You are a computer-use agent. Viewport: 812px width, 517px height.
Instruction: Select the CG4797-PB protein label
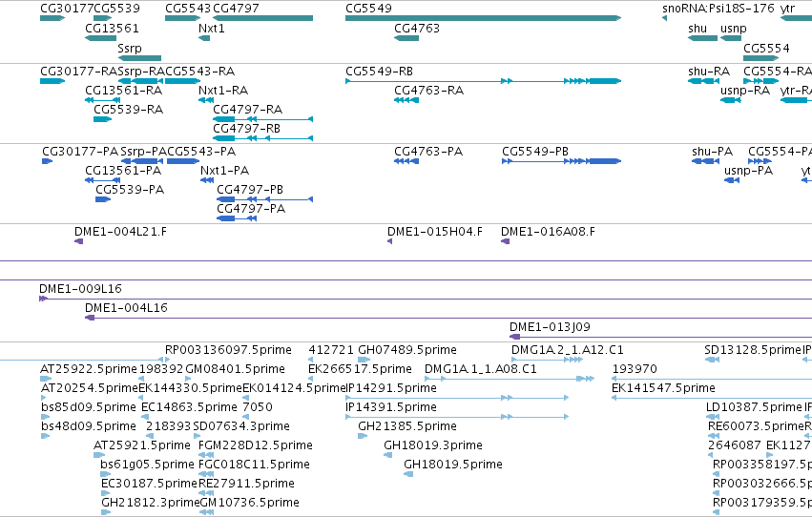tap(250, 190)
